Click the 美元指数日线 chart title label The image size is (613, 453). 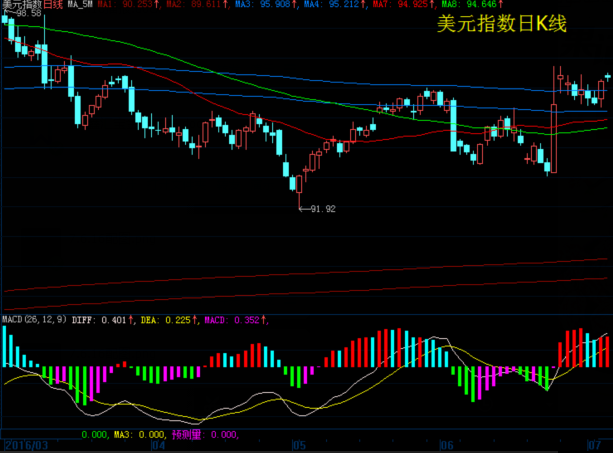pyautogui.click(x=32, y=5)
